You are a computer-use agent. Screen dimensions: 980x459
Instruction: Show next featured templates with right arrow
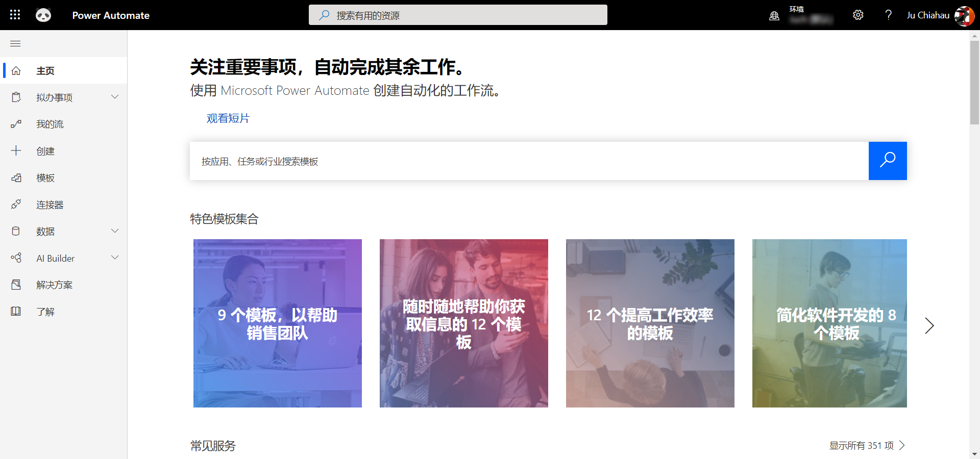coord(929,325)
